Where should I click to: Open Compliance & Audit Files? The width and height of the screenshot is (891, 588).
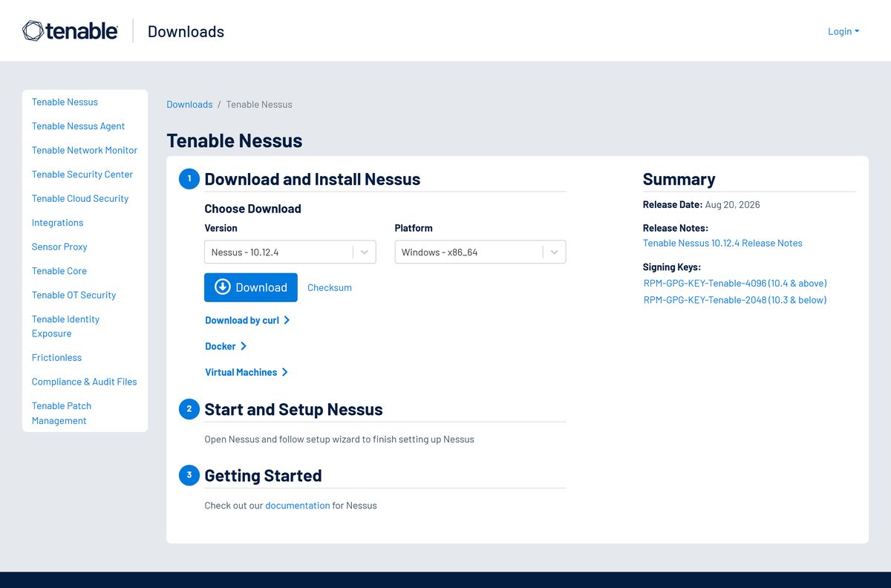pyautogui.click(x=84, y=382)
